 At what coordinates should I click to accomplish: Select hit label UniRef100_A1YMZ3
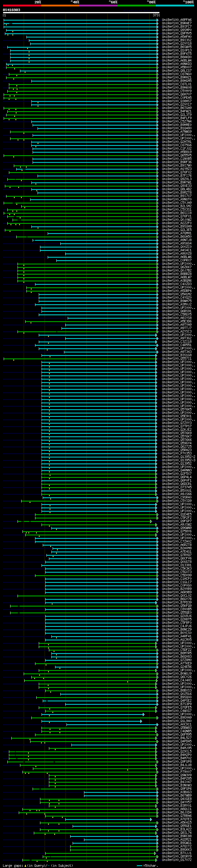pos(177,169)
